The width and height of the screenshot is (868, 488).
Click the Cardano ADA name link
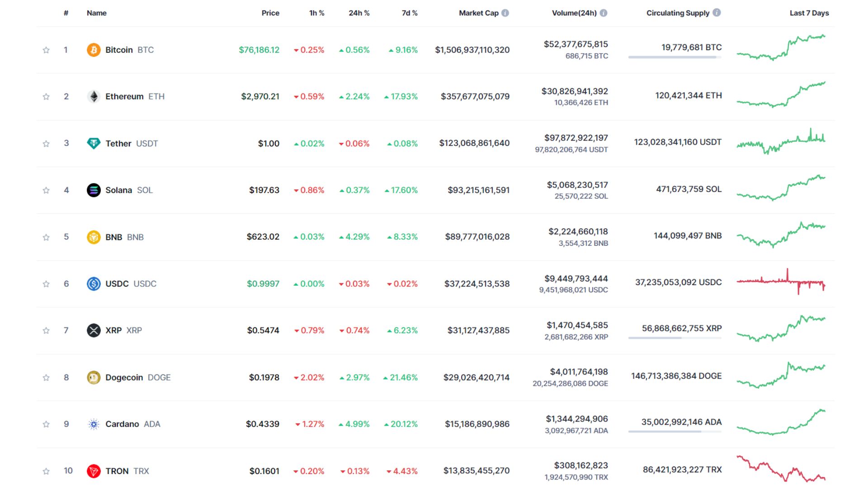tap(122, 424)
